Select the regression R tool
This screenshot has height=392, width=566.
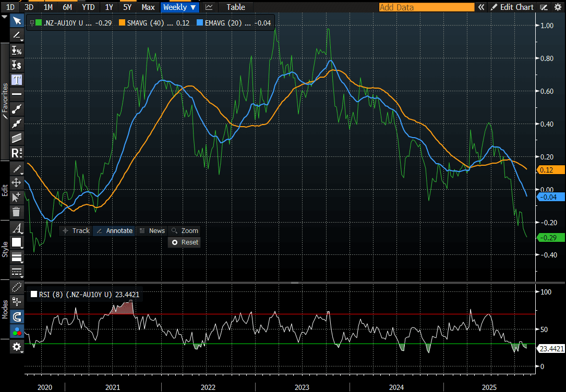coord(17,153)
